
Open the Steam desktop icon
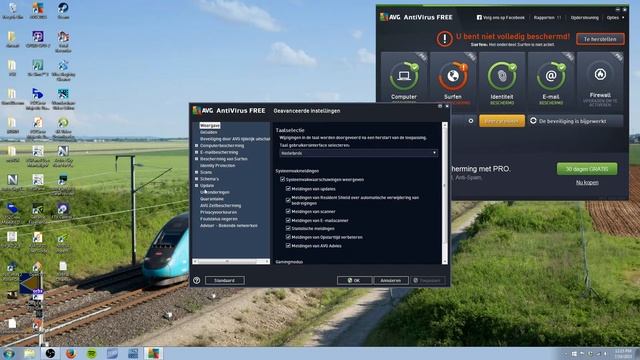coord(63,11)
